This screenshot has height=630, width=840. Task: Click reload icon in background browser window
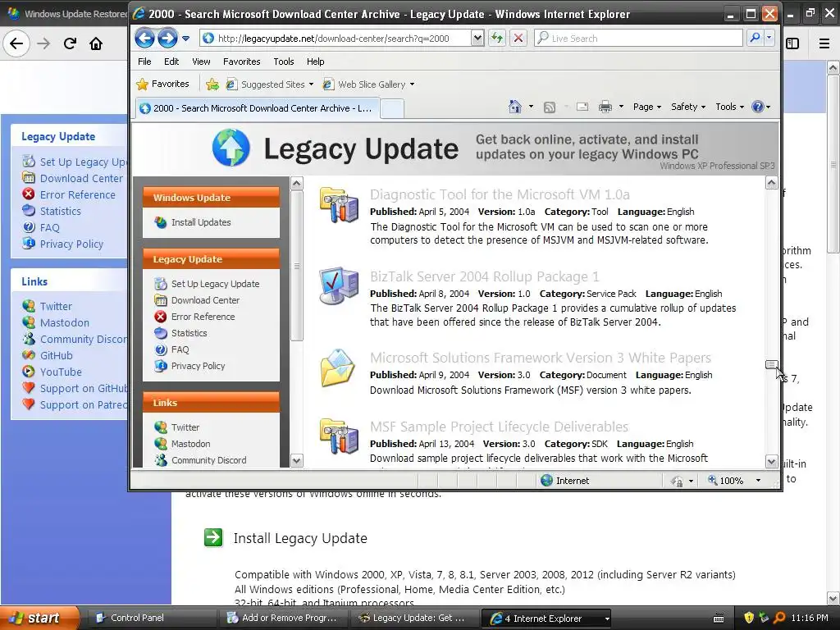point(70,43)
